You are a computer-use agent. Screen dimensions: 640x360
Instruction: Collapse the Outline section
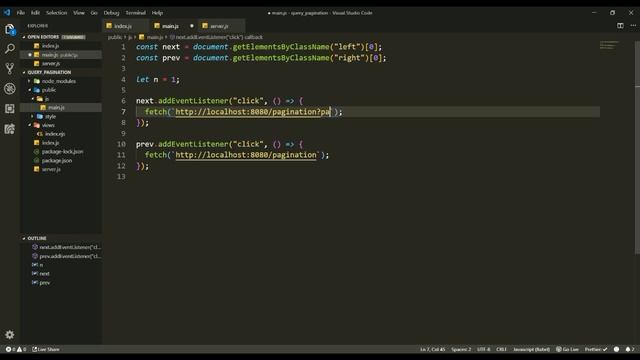click(x=24, y=238)
